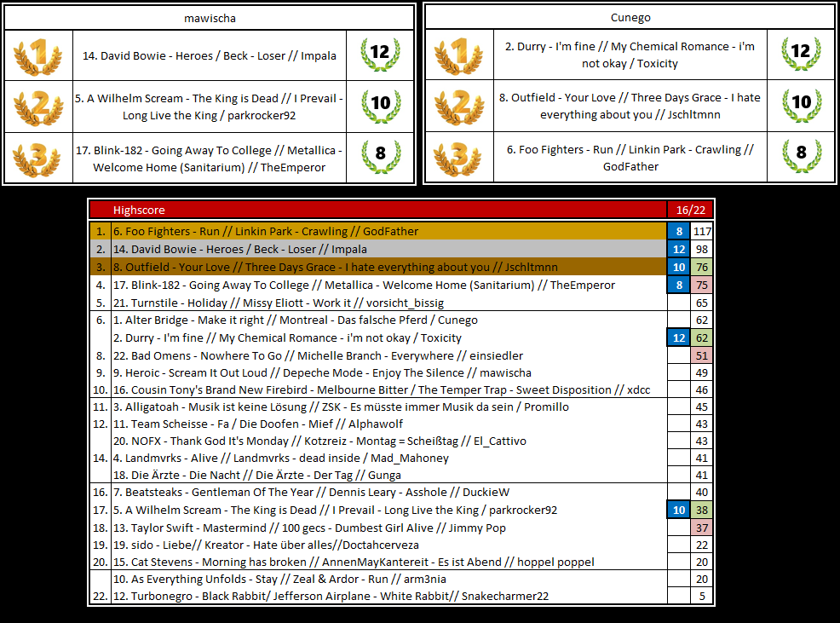Screen dimensions: 840x623
Task: Click the second-place medal in mawischa's table
Action: [38, 107]
